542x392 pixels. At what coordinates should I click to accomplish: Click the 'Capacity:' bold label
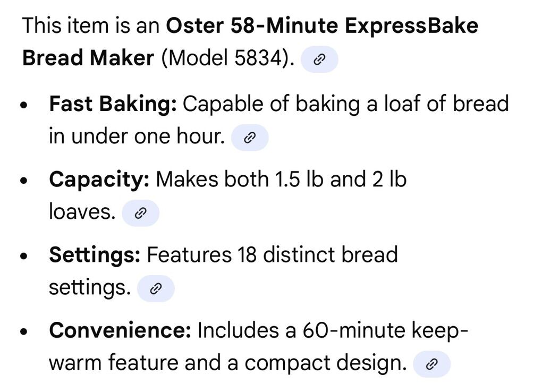coord(99,180)
